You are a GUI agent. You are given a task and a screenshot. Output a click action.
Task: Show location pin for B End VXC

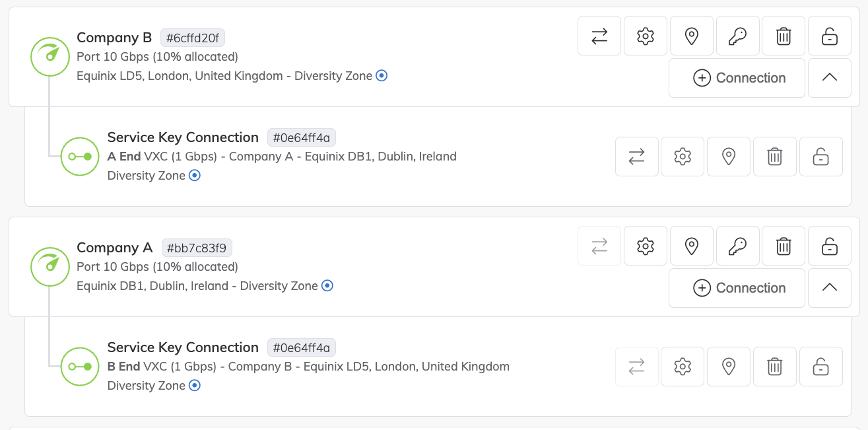click(x=729, y=367)
